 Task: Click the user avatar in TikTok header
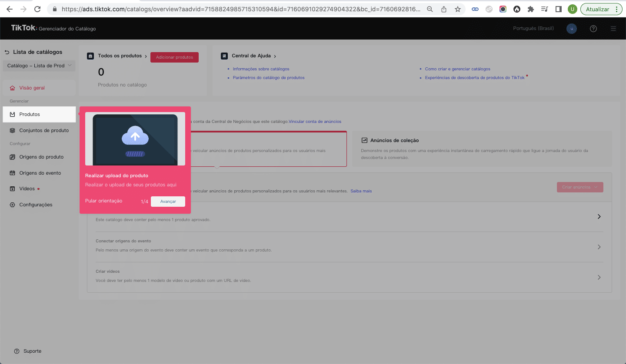[572, 29]
